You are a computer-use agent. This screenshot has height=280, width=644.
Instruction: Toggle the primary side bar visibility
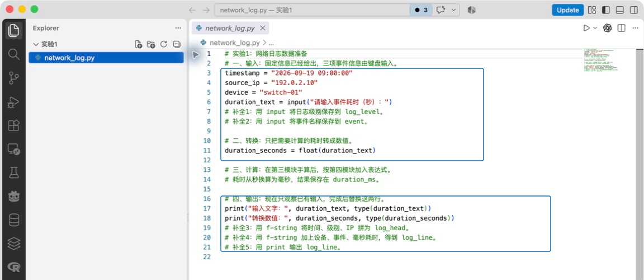click(606, 10)
